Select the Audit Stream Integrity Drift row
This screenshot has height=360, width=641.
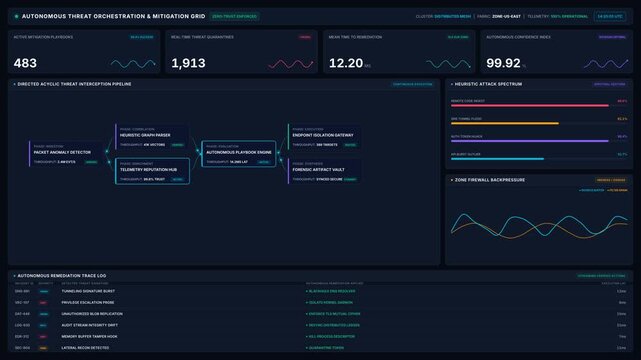point(320,325)
